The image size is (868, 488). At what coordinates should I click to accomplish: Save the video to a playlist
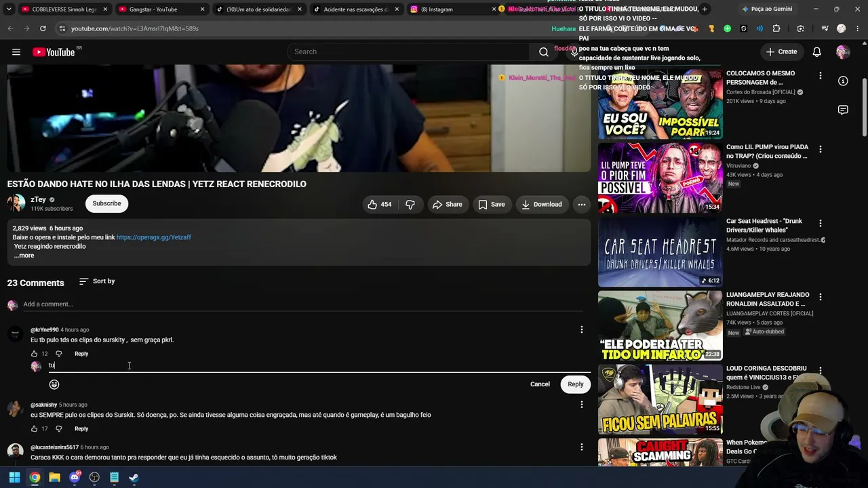[492, 204]
